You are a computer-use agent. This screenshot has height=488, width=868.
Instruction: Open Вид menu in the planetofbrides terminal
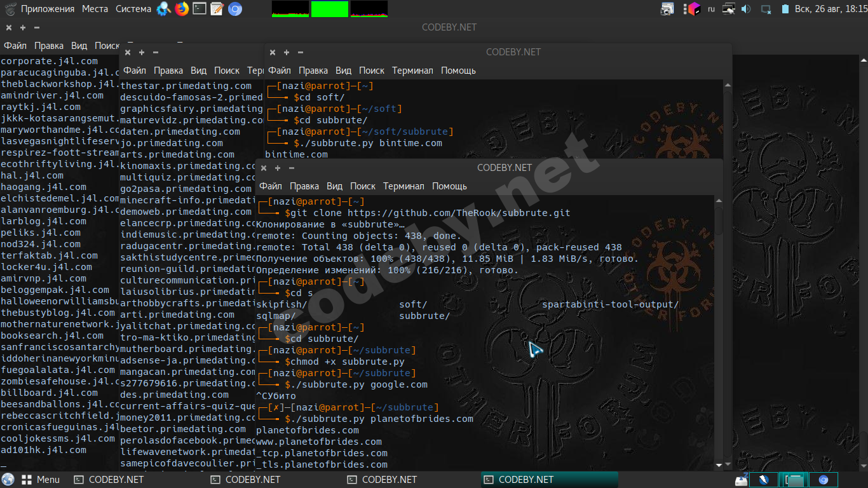pos(334,186)
